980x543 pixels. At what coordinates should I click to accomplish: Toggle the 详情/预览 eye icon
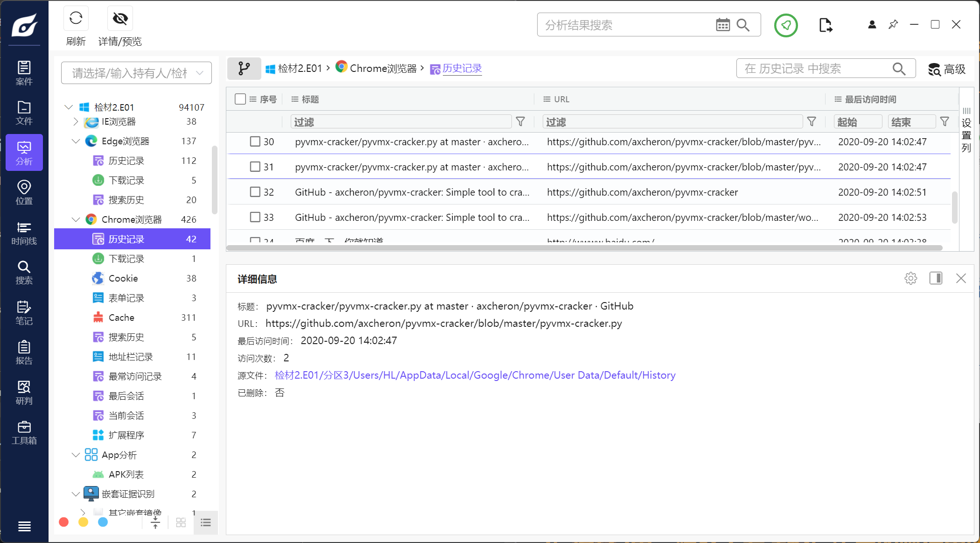120,19
